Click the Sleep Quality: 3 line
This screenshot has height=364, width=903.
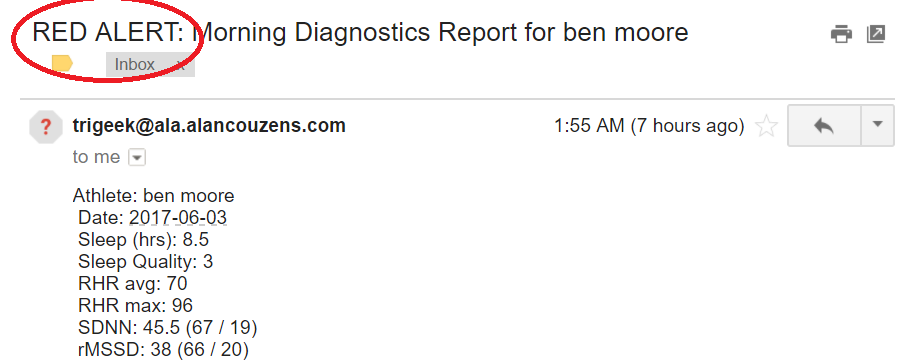146,262
